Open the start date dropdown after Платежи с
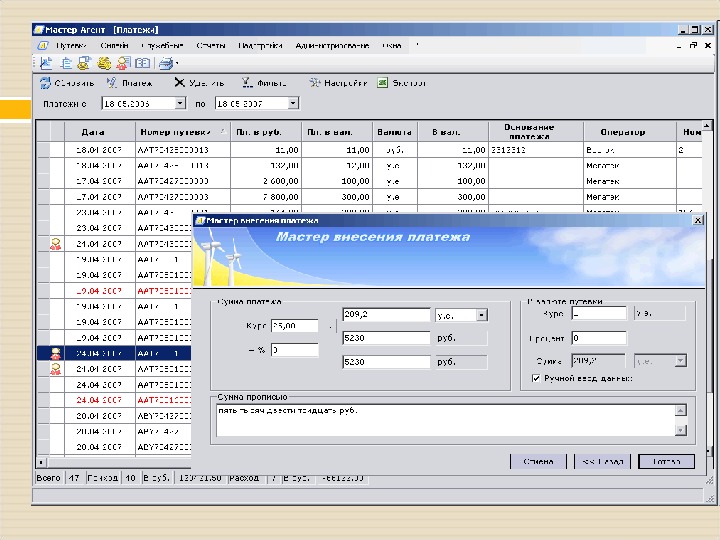720x540 pixels. coord(180,103)
